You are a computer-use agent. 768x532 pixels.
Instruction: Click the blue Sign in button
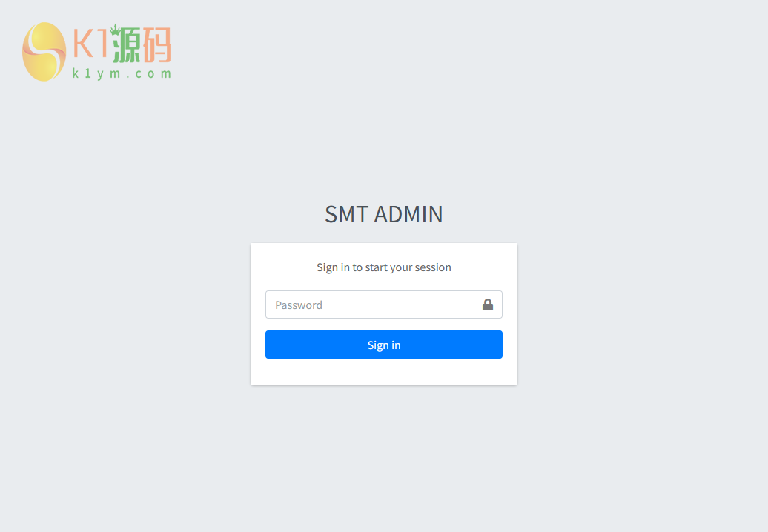click(x=383, y=345)
